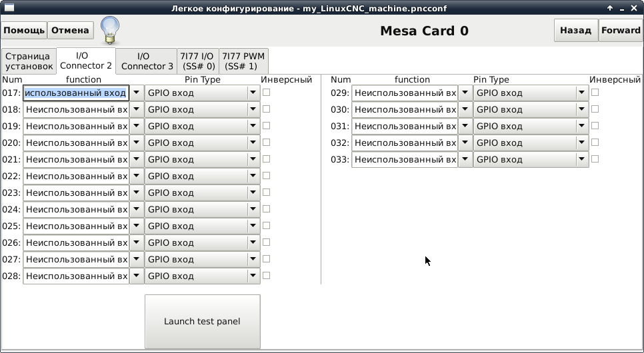
Task: Go back with the Назад button
Action: click(576, 31)
